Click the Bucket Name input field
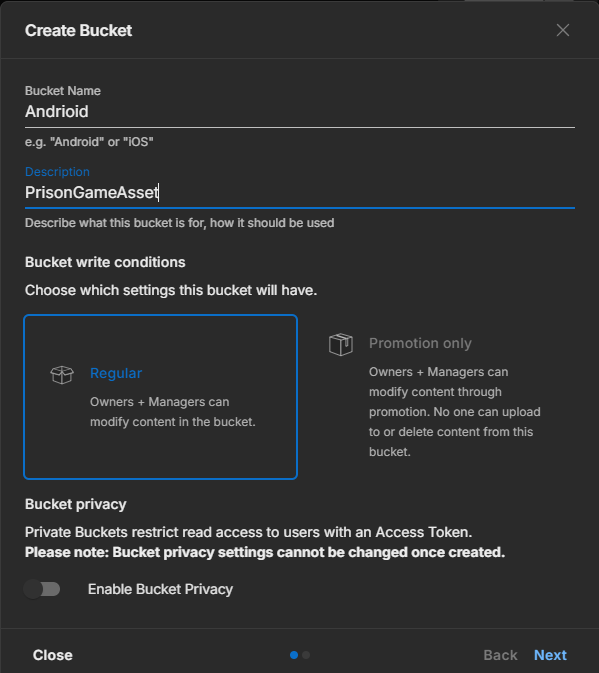The image size is (599, 673). coord(300,112)
